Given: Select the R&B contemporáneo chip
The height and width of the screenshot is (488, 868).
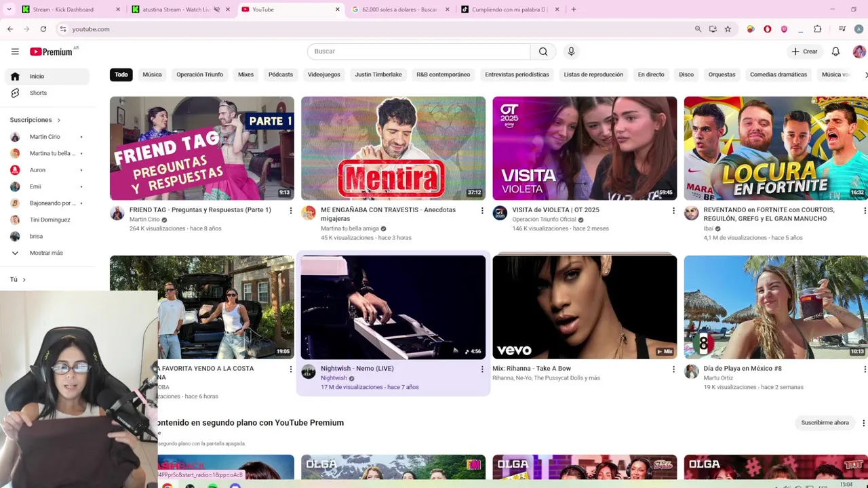Looking at the screenshot, I should pos(443,75).
